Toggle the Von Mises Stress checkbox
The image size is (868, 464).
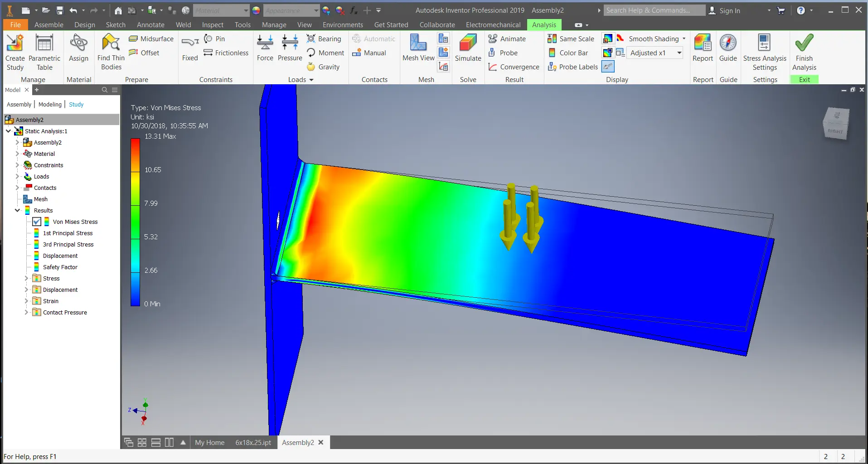(37, 222)
